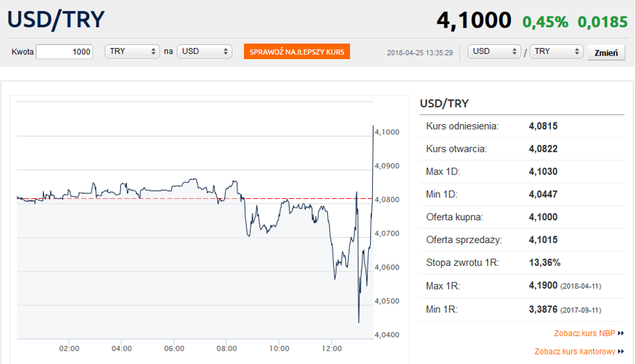The height and width of the screenshot is (364, 635).
Task: Click the Stopa zwrotu 1R row
Action: [524, 263]
